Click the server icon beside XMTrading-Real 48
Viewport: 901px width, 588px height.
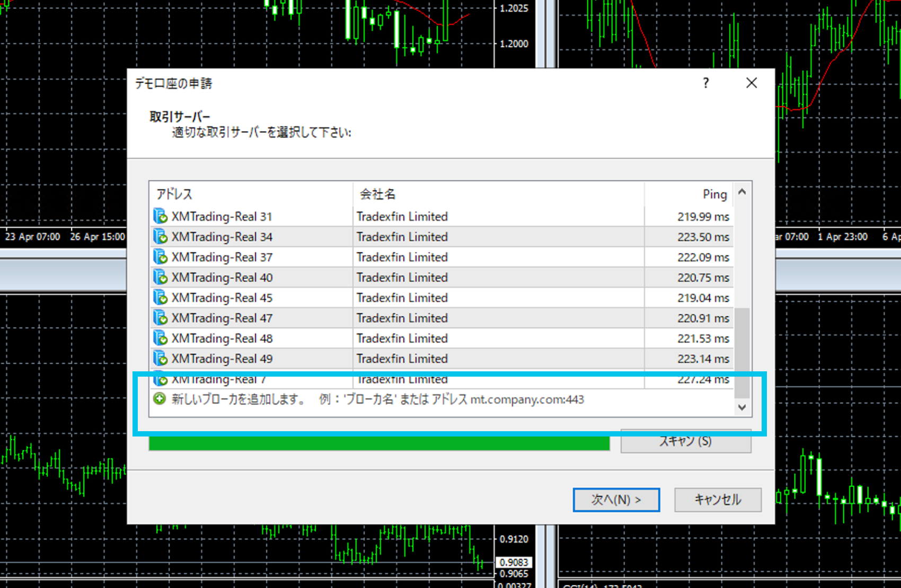pyautogui.click(x=160, y=338)
